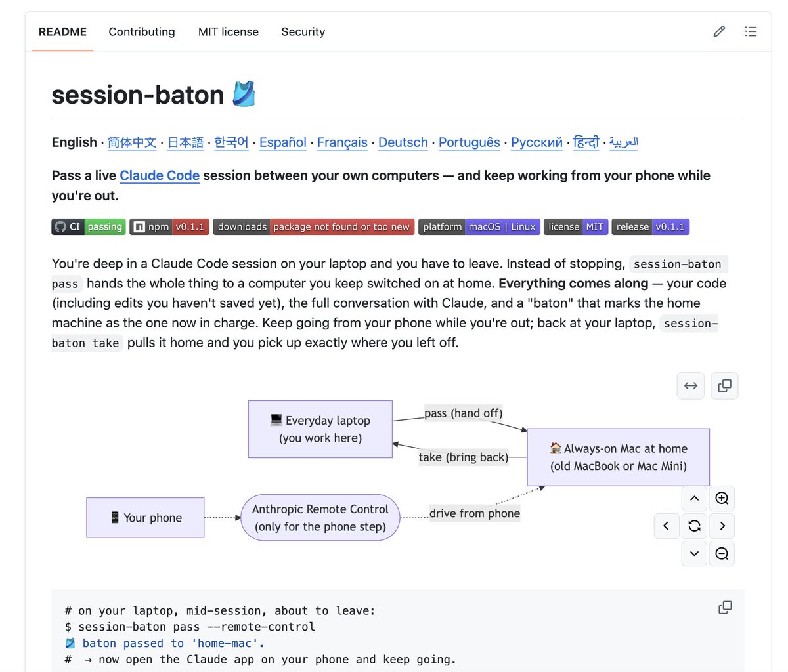Click the downloads badge

tap(314, 227)
